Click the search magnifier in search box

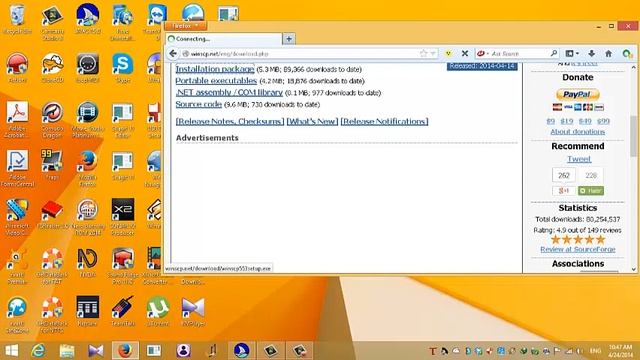[x=553, y=53]
